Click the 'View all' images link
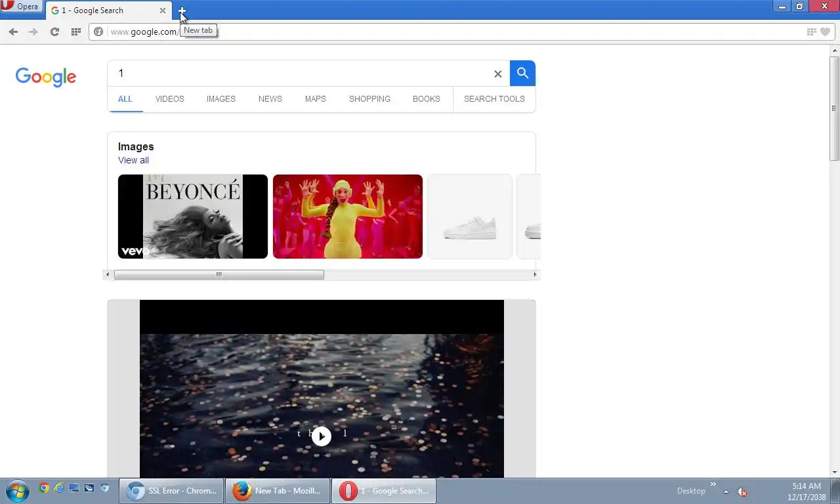Viewport: 840px width, 504px height. (133, 160)
